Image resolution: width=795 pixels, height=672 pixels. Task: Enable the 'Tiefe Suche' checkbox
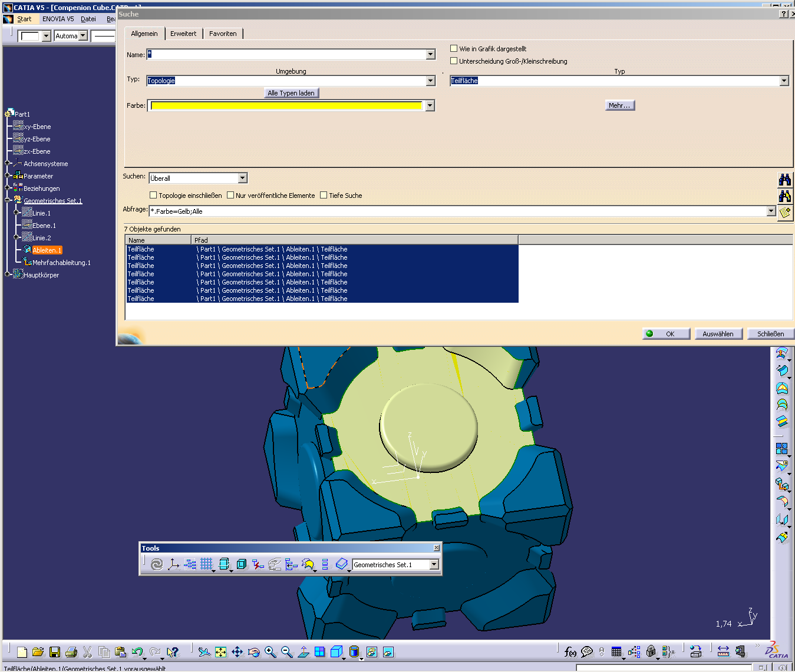point(324,195)
